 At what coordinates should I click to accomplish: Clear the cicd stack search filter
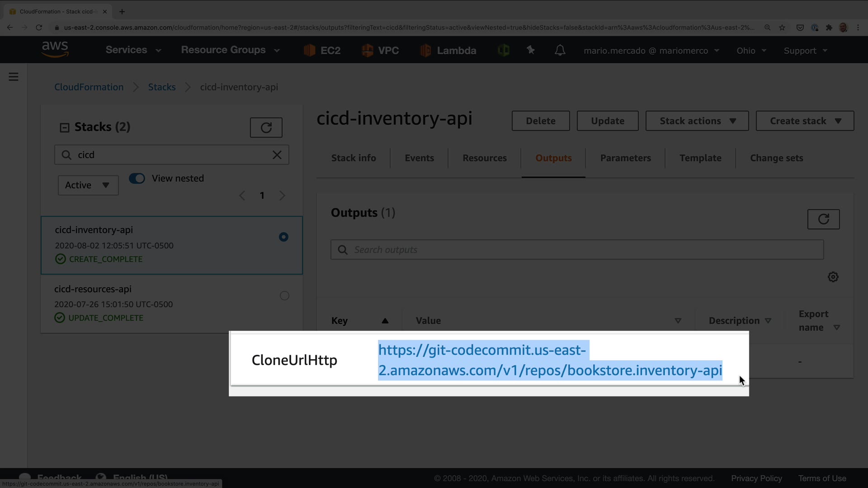277,155
